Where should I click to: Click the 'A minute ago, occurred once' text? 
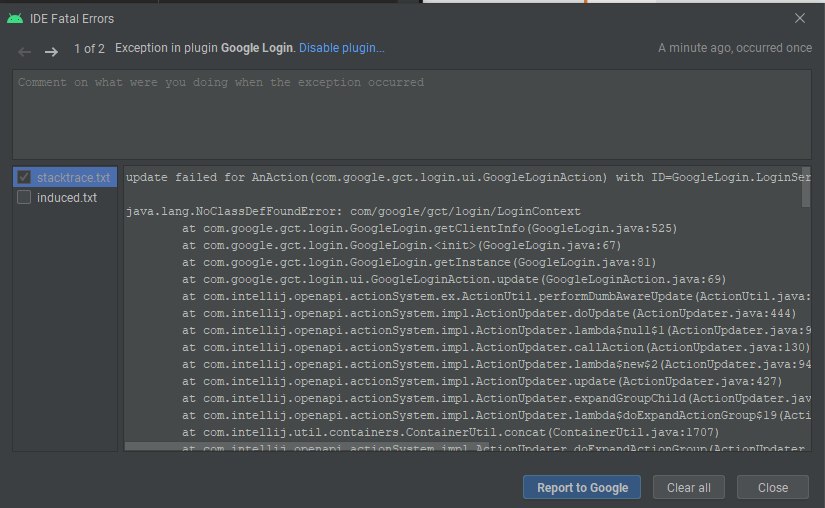pyautogui.click(x=735, y=48)
